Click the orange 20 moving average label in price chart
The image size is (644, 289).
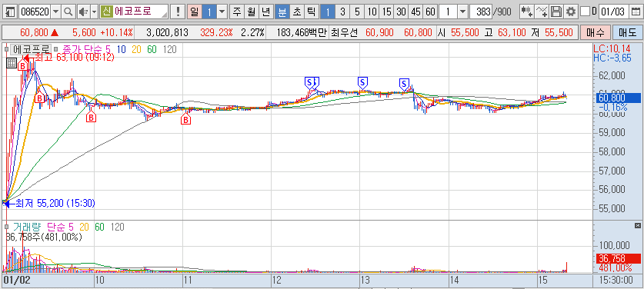[x=136, y=50]
